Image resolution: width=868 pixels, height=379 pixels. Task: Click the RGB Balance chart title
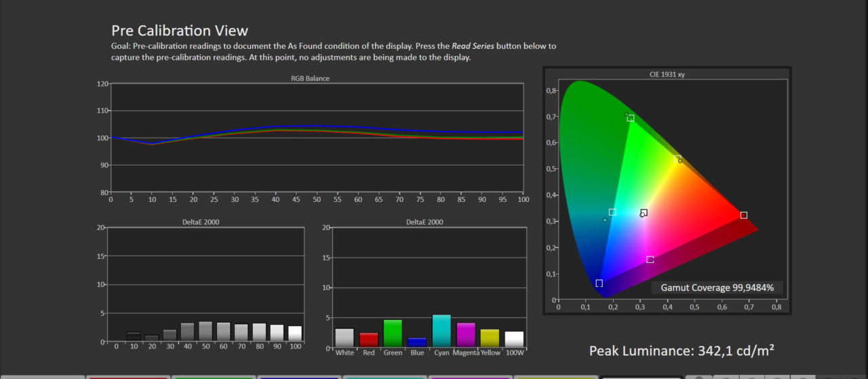310,79
